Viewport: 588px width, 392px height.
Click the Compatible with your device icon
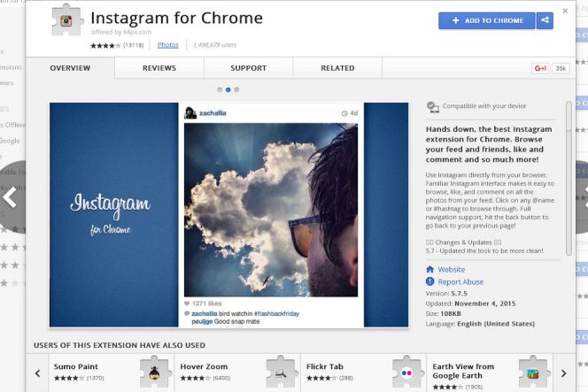(433, 107)
